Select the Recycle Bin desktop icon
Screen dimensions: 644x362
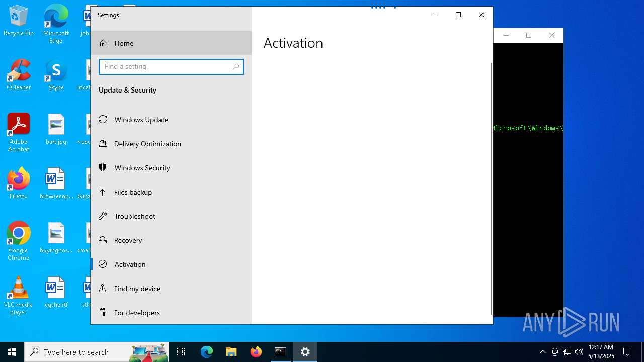click(19, 21)
